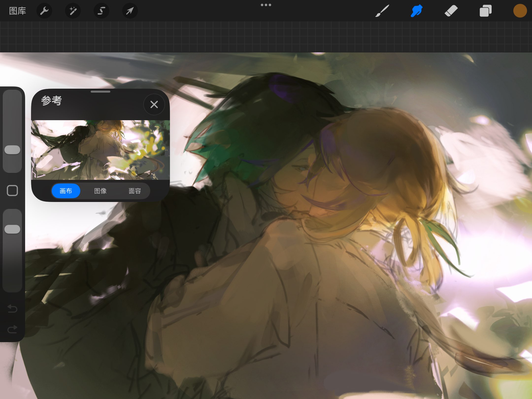The height and width of the screenshot is (399, 532).
Task: Activate the Selection S-shaped tool
Action: pos(101,11)
